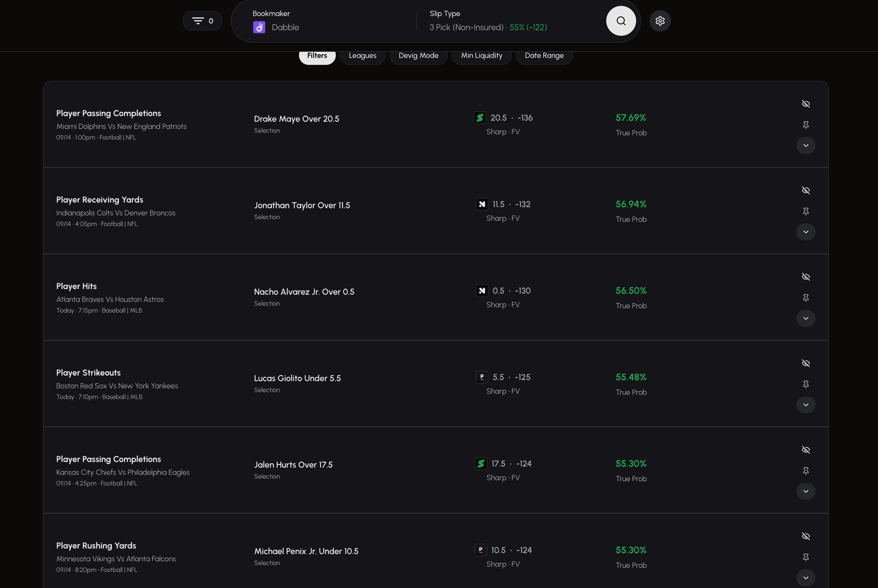Screen dimensions: 878x588
Task: Switch to the Leagues tab
Action: click(x=362, y=56)
